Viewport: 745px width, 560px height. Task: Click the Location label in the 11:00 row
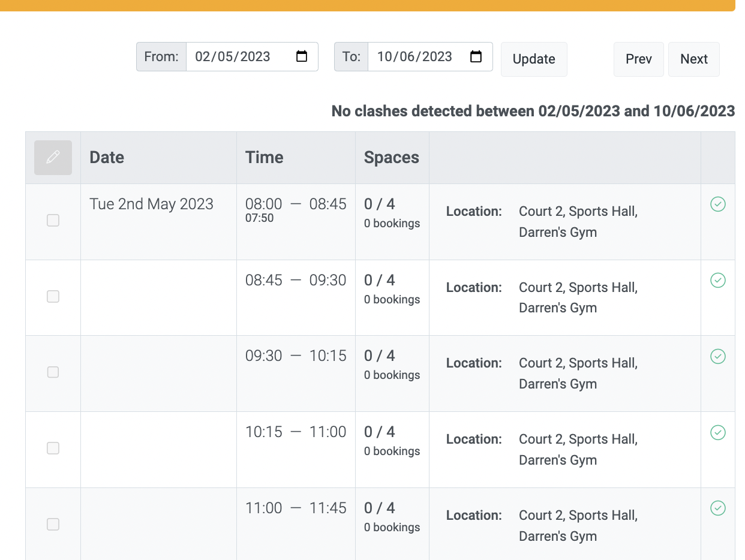tap(474, 515)
